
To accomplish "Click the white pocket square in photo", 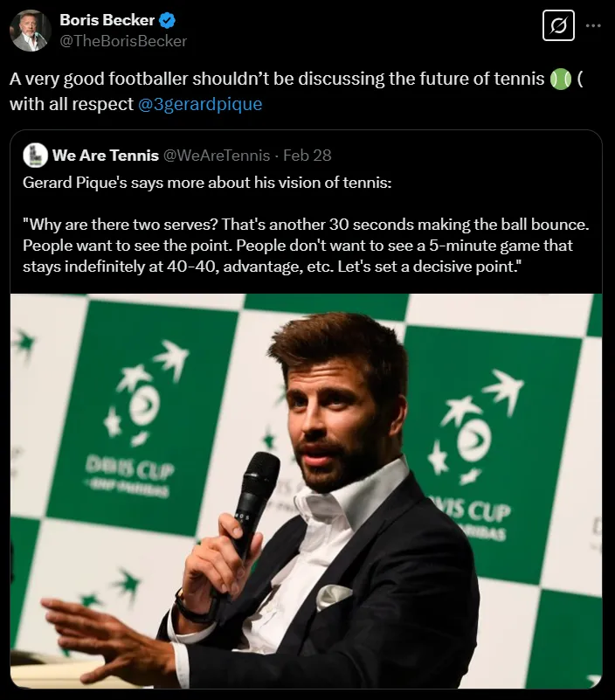I will click(x=333, y=596).
